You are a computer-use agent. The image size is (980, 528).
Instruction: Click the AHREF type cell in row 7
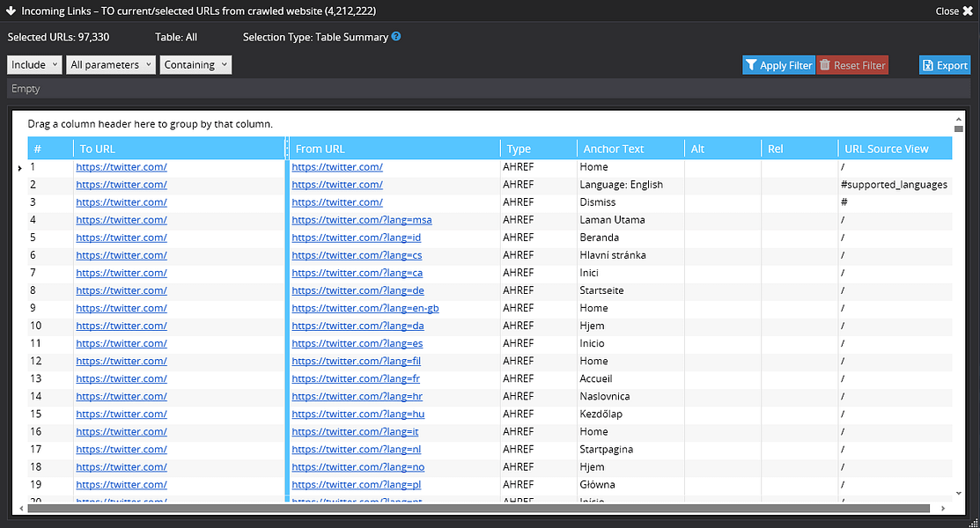tap(538, 273)
